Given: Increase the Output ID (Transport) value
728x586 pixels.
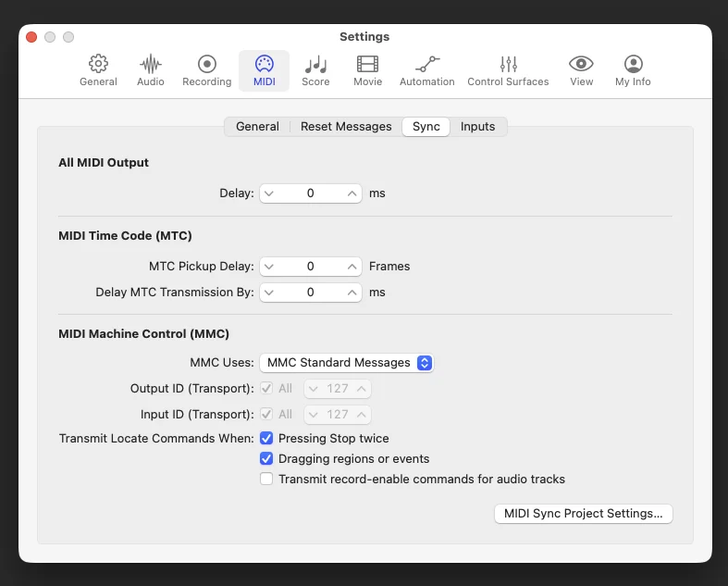Looking at the screenshot, I should pyautogui.click(x=361, y=389).
